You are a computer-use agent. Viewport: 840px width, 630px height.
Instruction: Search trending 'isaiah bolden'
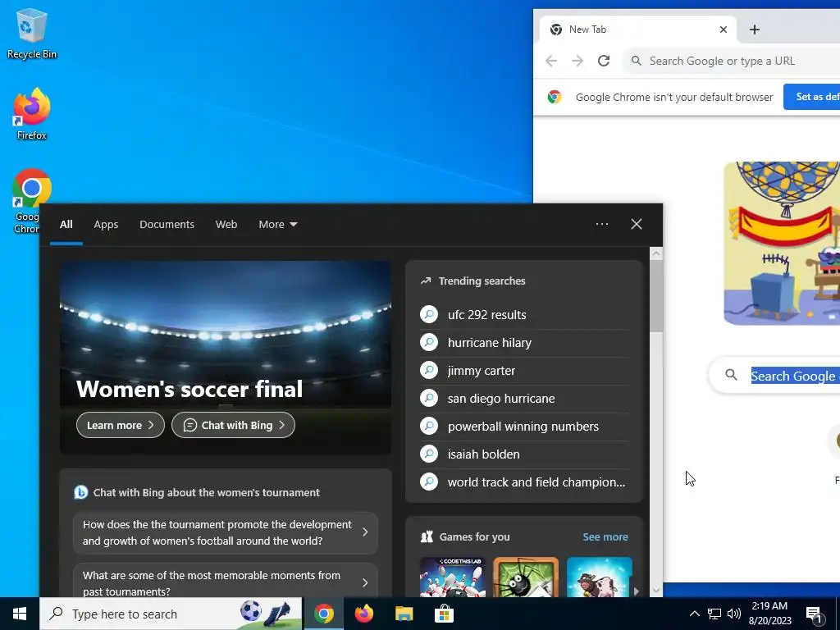pos(524,454)
